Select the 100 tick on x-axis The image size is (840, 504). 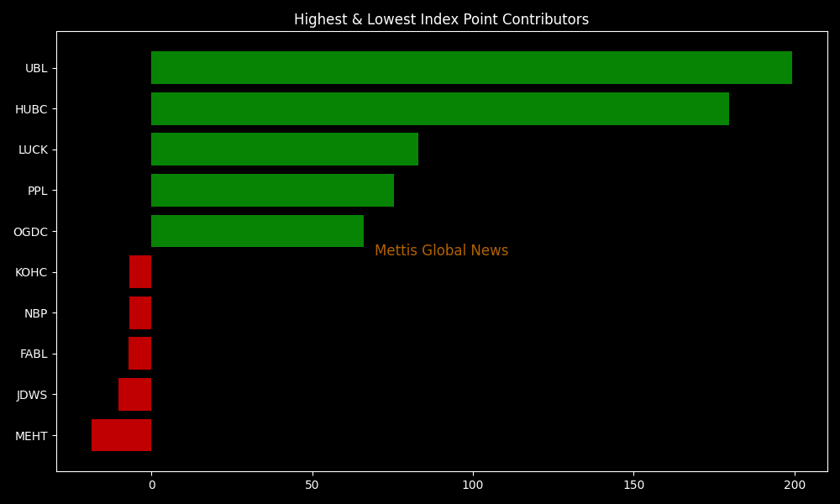(x=472, y=486)
